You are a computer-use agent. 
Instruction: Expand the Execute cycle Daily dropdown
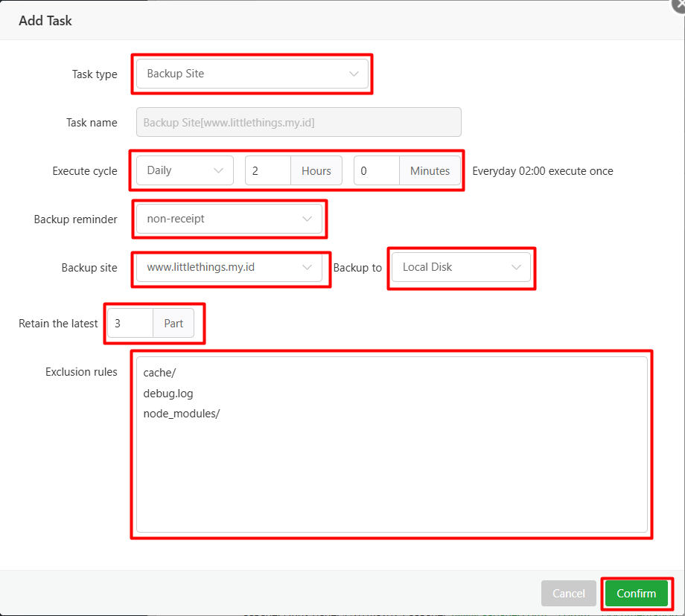coord(185,170)
